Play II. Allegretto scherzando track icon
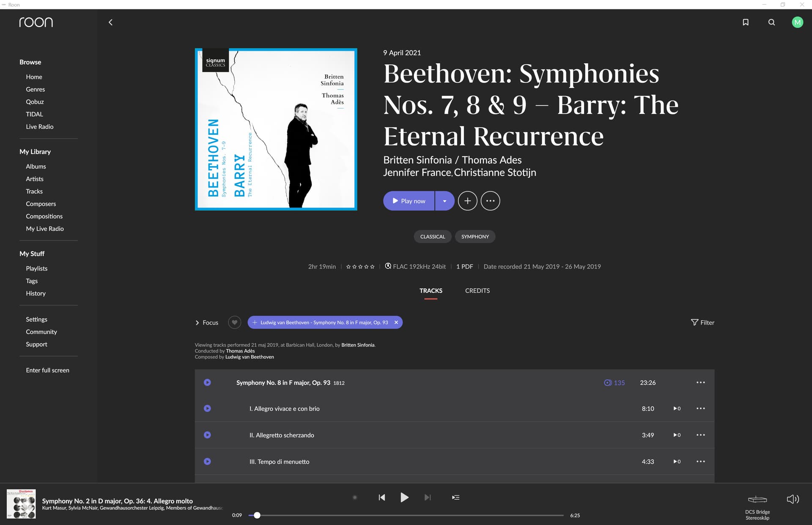812x525 pixels. (x=207, y=435)
